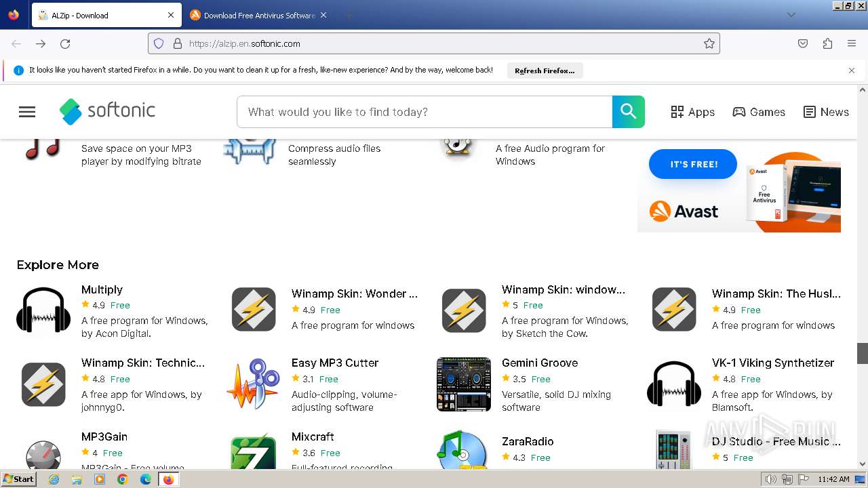The width and height of the screenshot is (868, 488).
Task: Click the Mixcraft green icon
Action: (x=253, y=452)
